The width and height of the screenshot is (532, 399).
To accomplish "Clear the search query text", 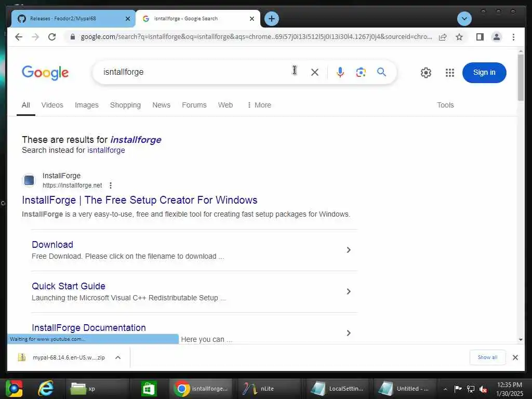I will pyautogui.click(x=314, y=72).
